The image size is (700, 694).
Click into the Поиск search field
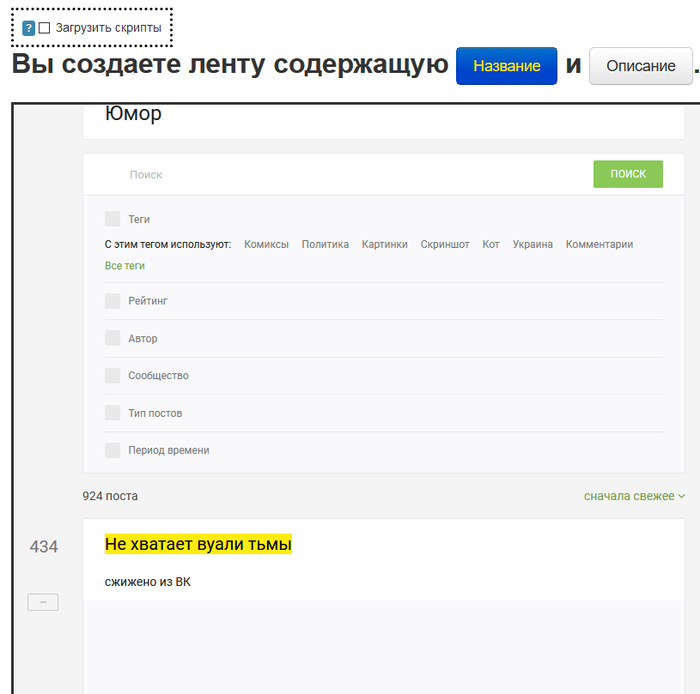point(340,175)
